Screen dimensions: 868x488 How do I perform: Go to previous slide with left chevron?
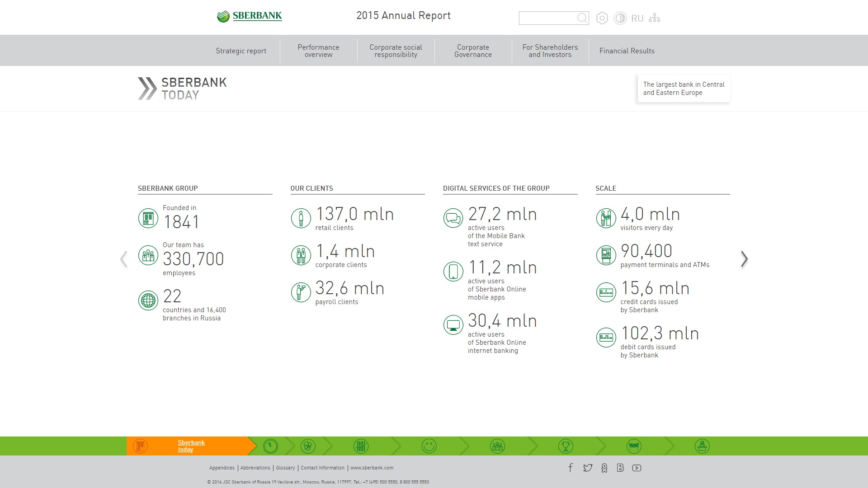click(x=124, y=259)
